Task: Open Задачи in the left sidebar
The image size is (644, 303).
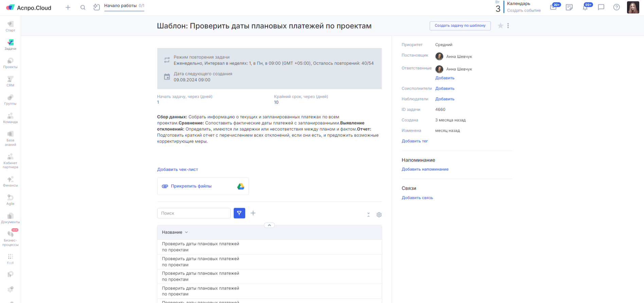Action: pyautogui.click(x=11, y=44)
